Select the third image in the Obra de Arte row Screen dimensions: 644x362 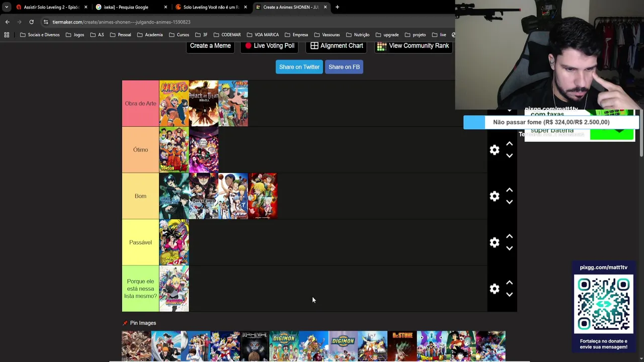[x=233, y=103]
